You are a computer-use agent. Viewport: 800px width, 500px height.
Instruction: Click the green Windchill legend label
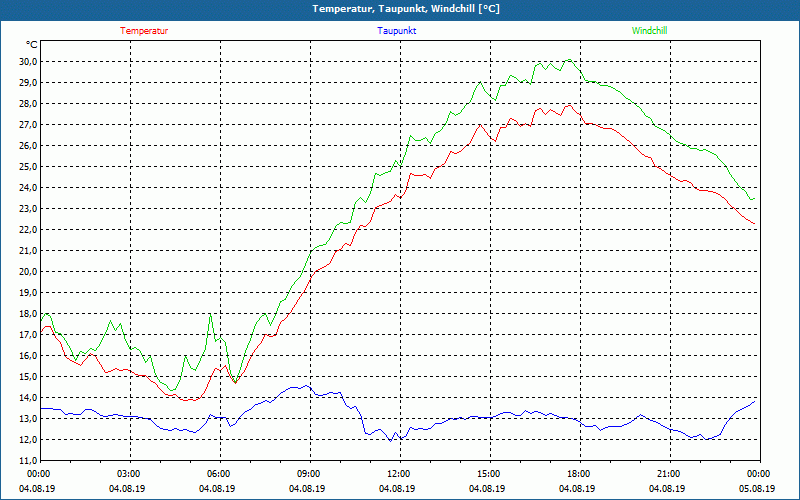tap(649, 31)
